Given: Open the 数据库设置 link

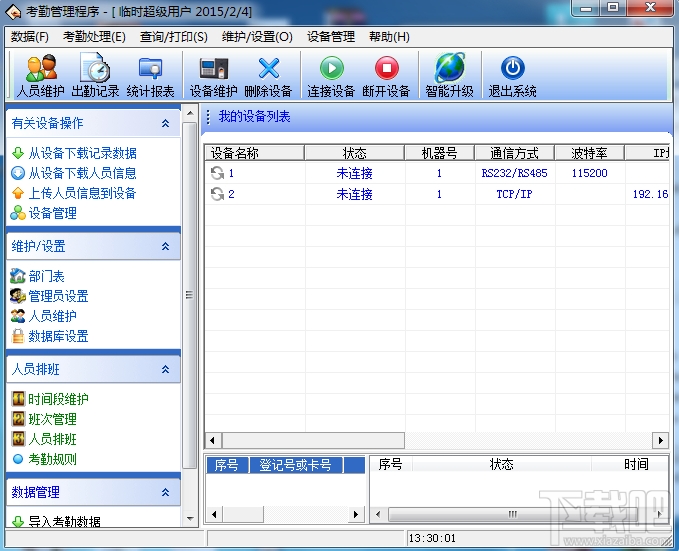Looking at the screenshot, I should coord(58,336).
